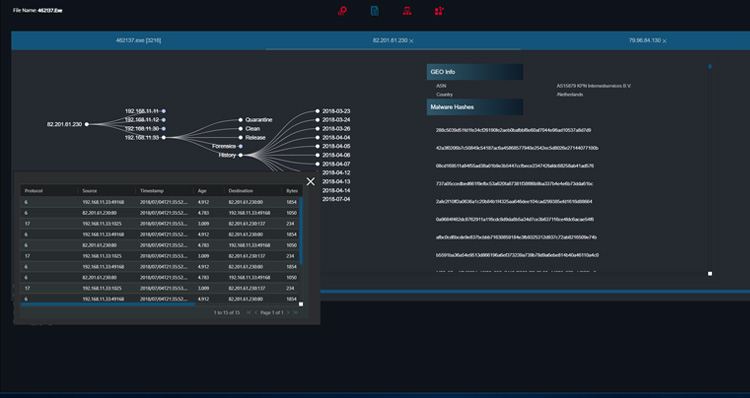This screenshot has width=750, height=398.
Task: Open history entry 2018-04-07
Action: click(336, 164)
